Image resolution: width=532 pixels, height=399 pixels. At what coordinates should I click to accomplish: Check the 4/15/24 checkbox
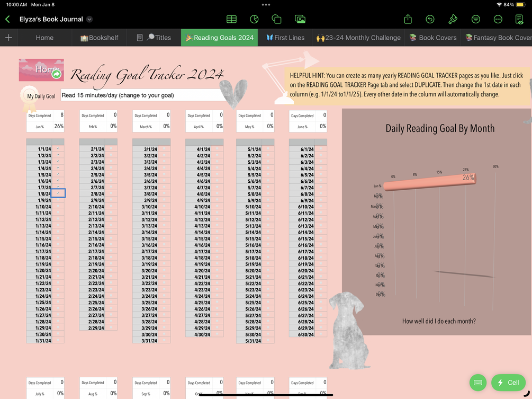click(x=217, y=238)
